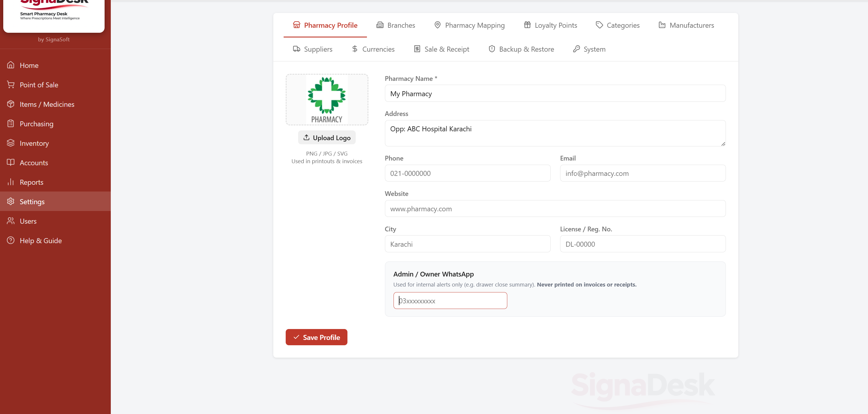Viewport: 868px width, 414px height.
Task: Grab the Address textarea resize handle
Action: click(723, 144)
